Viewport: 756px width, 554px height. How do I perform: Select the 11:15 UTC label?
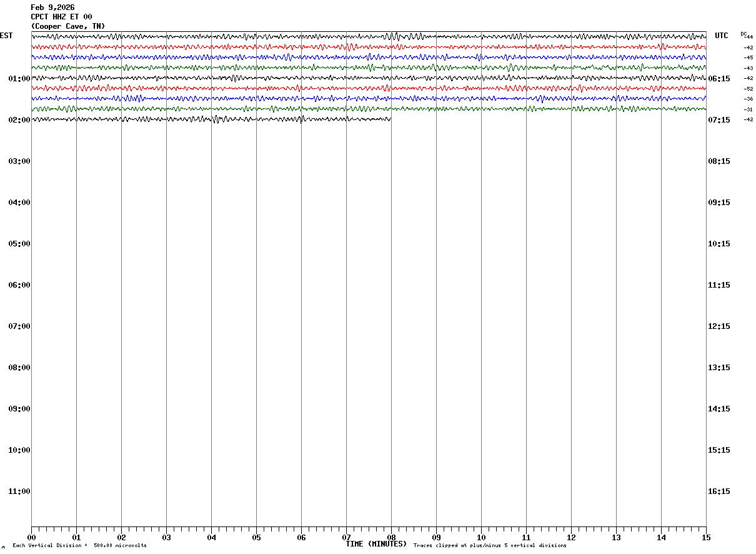pos(719,285)
